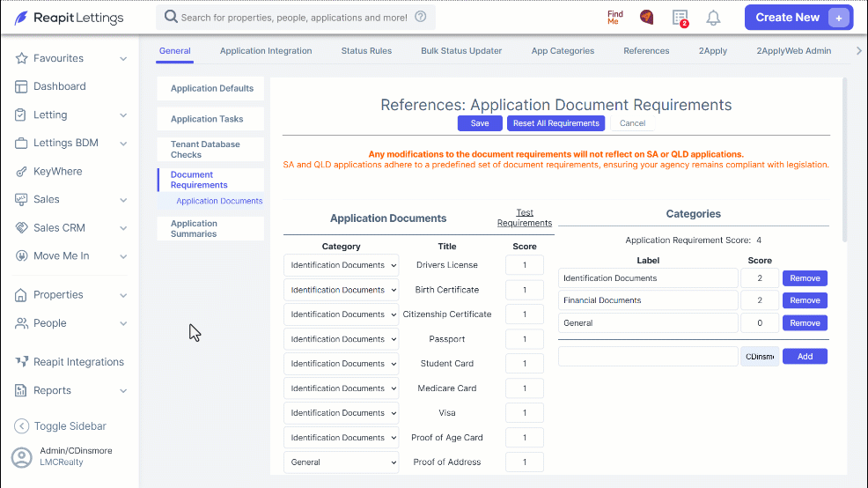Open category dropdown for Proof of Address
Image resolution: width=868 pixels, height=488 pixels.
click(341, 462)
